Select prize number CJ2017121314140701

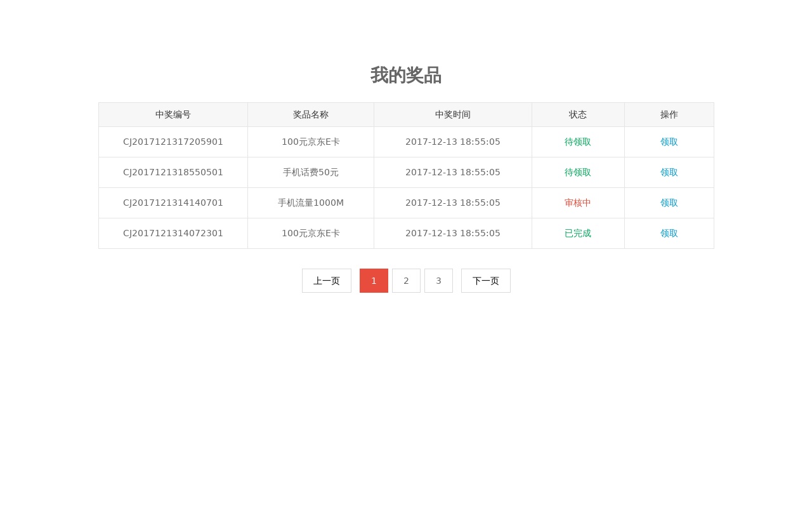(x=173, y=203)
